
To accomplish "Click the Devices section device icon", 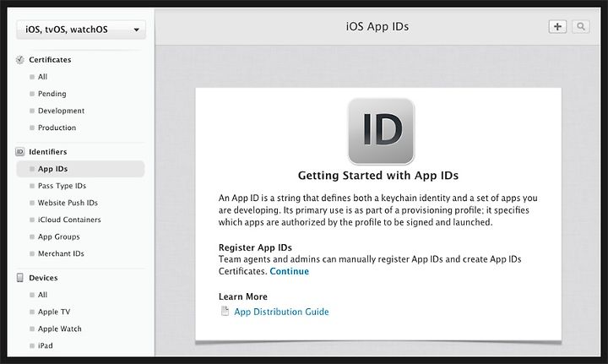I will [19, 278].
